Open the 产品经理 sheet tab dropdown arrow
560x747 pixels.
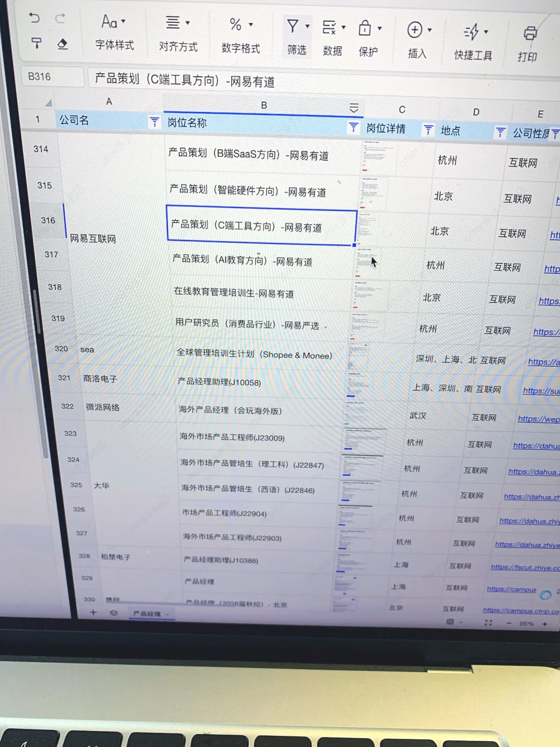tap(167, 614)
